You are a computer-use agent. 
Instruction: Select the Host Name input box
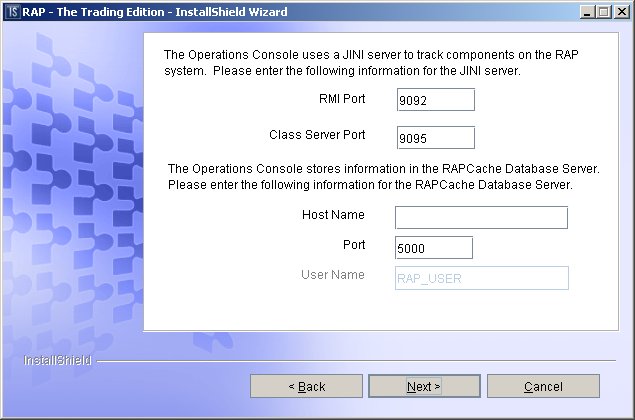(x=482, y=217)
